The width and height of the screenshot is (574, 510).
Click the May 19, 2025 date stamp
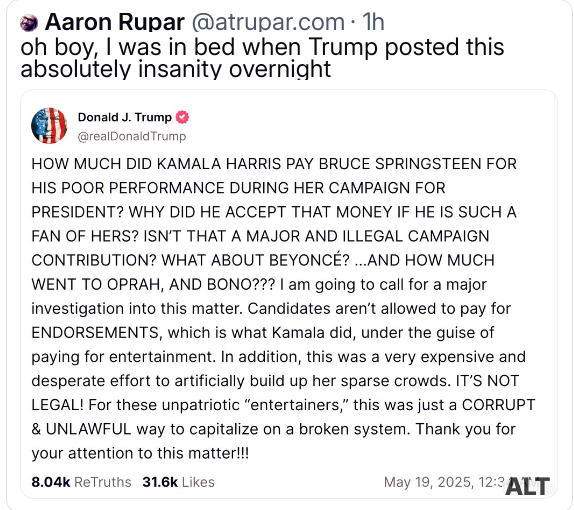click(x=445, y=482)
